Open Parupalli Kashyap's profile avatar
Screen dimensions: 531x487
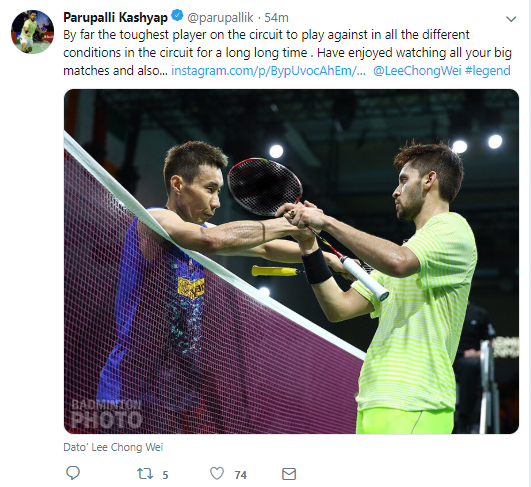click(x=33, y=31)
